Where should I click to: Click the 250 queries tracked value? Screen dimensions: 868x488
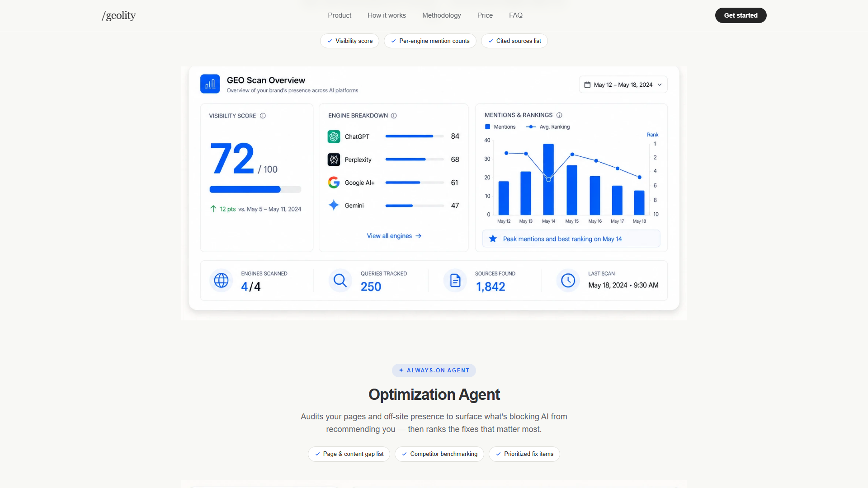pyautogui.click(x=371, y=286)
